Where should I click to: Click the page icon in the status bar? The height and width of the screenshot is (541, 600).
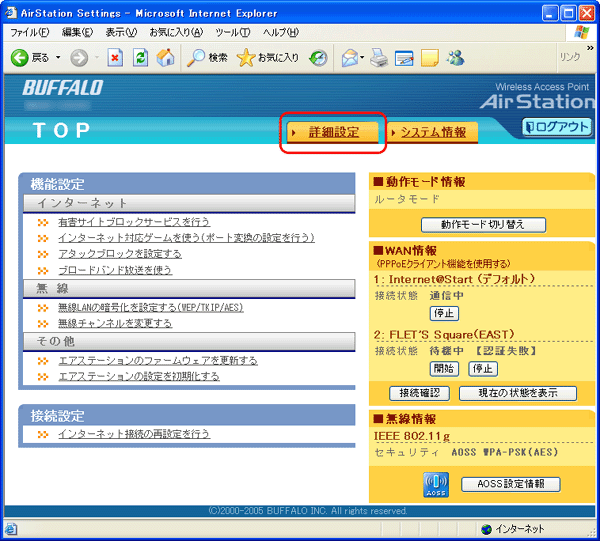[x=11, y=530]
